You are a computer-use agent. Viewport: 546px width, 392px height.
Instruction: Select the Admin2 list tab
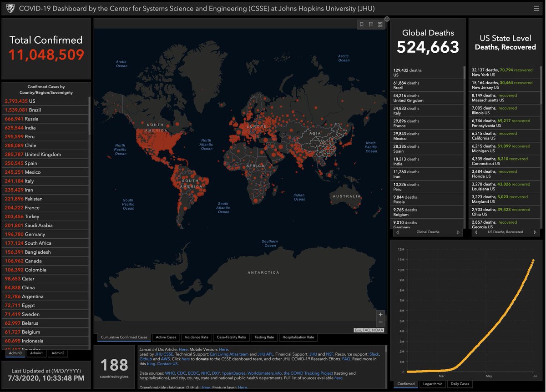58,353
